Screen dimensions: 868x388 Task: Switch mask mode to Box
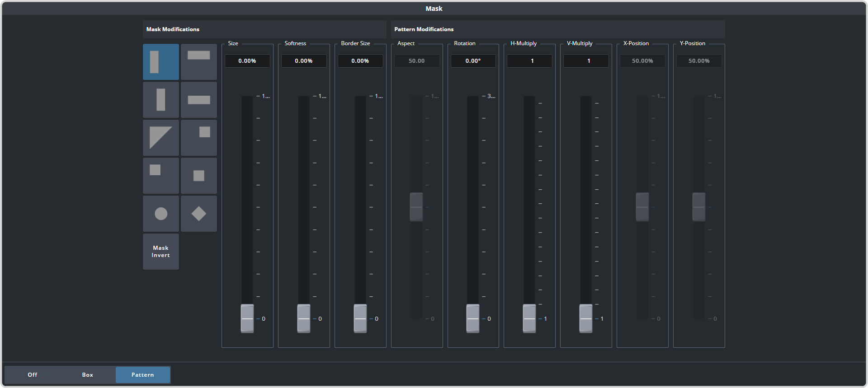coord(88,375)
